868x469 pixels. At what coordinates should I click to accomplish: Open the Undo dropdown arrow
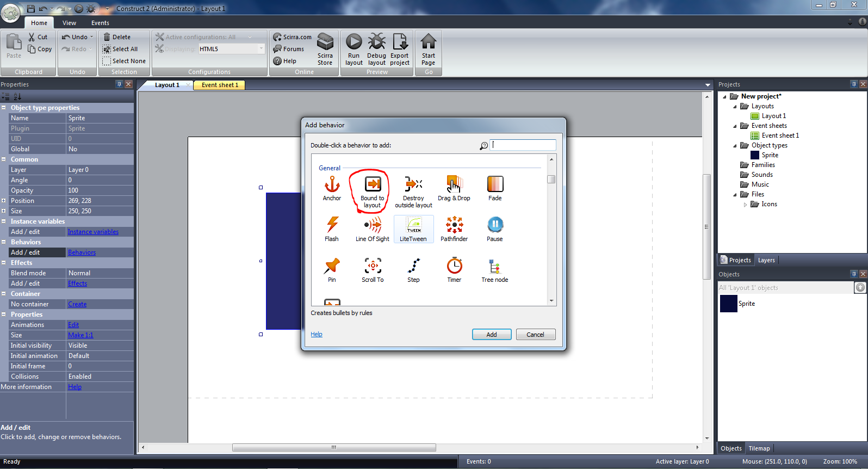[92, 37]
